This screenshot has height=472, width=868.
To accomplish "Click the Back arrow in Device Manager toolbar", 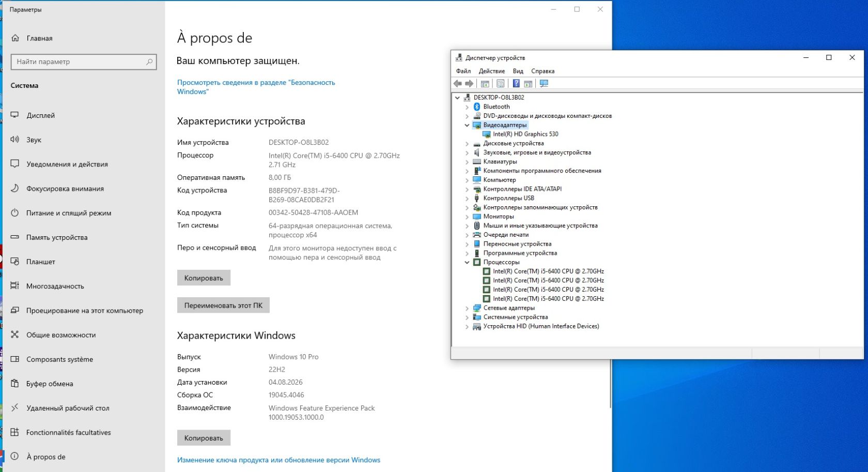I will tap(458, 84).
